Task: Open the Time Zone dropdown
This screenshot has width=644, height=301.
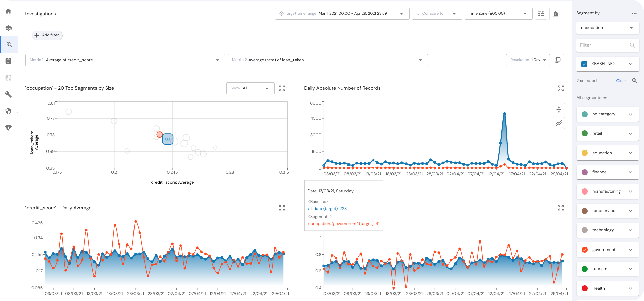Action: pos(498,14)
